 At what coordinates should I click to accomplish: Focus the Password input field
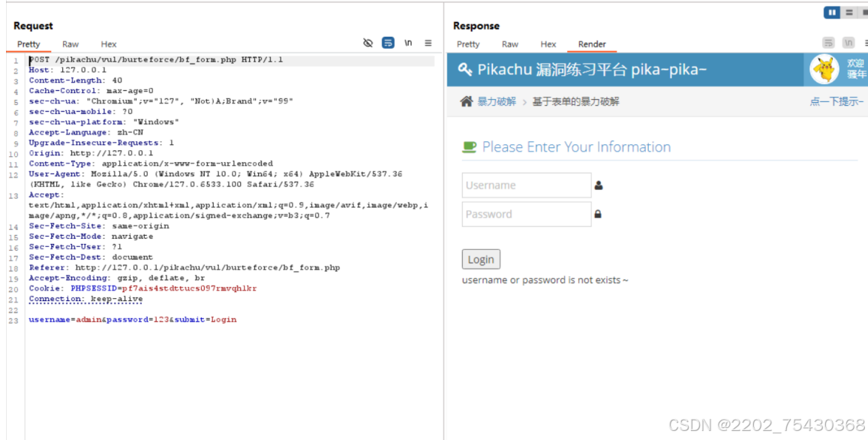(527, 214)
